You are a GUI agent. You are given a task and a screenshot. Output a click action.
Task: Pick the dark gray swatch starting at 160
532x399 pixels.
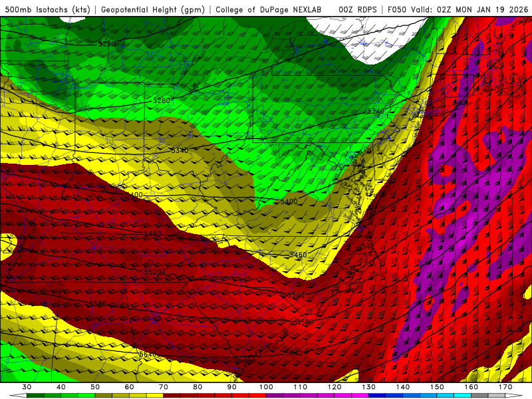479,396
